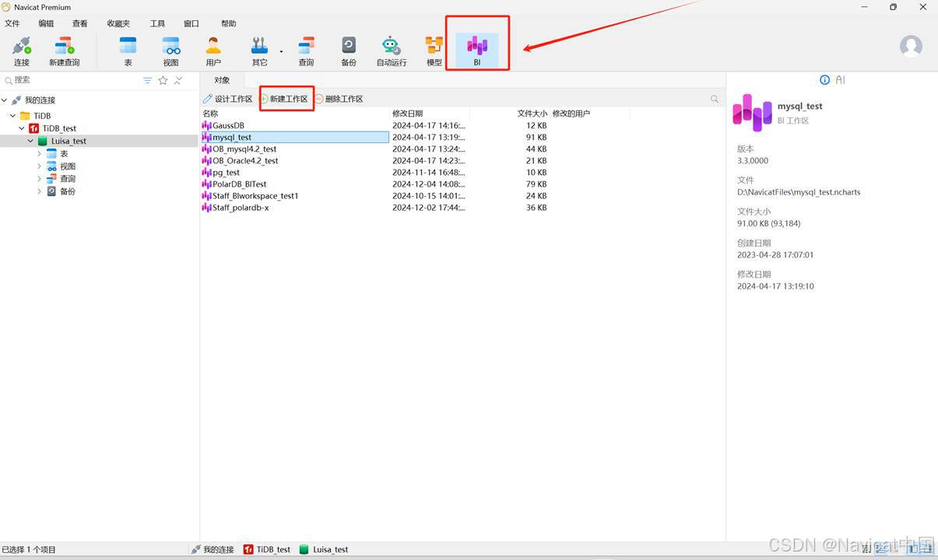Collapse the 我的连接 tree node

[x=5, y=100]
